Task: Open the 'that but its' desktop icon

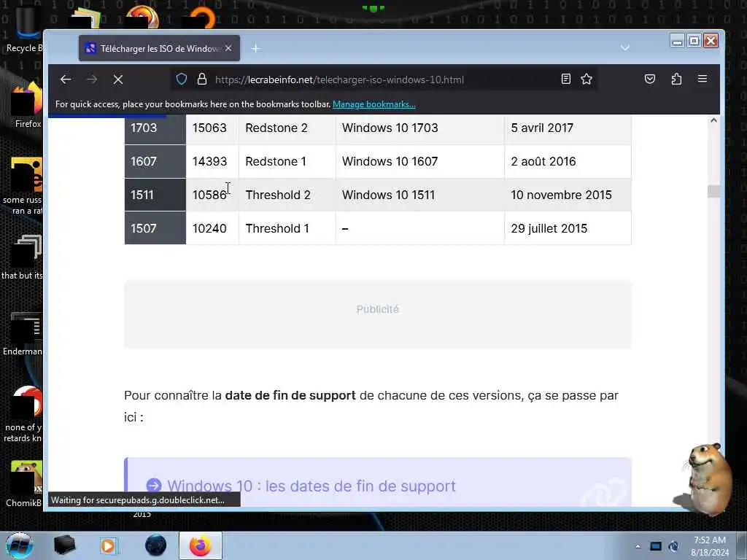Action: (23, 257)
